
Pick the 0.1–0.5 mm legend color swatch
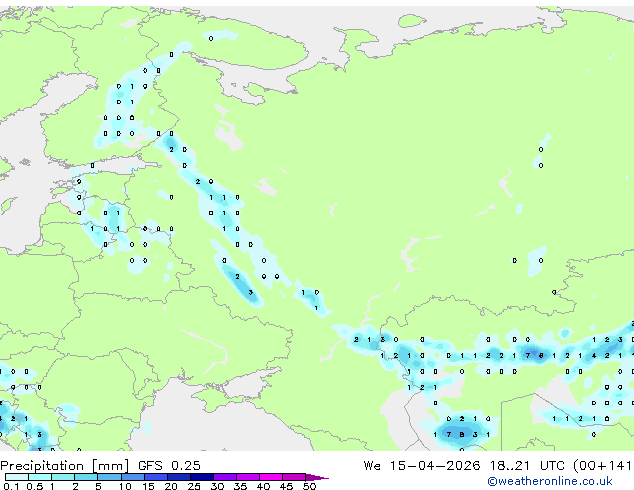[17, 477]
